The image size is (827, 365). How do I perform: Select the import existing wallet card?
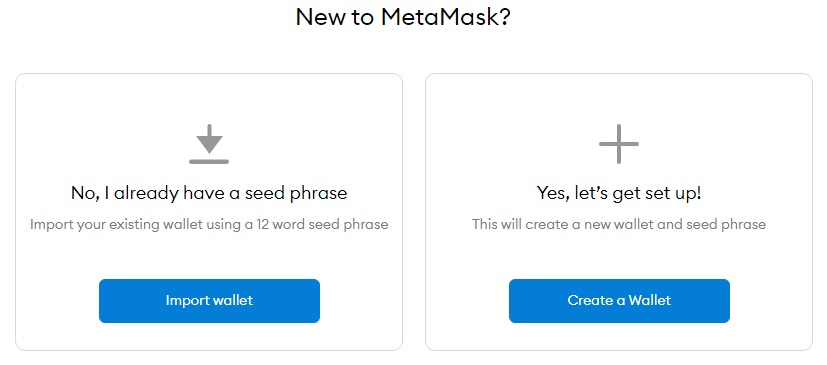coord(209,212)
